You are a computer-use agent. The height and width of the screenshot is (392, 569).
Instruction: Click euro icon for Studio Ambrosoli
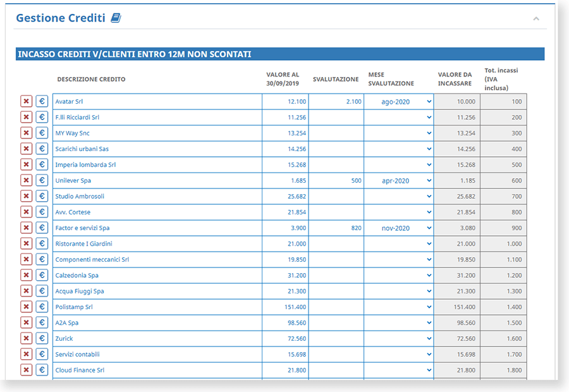coord(42,196)
